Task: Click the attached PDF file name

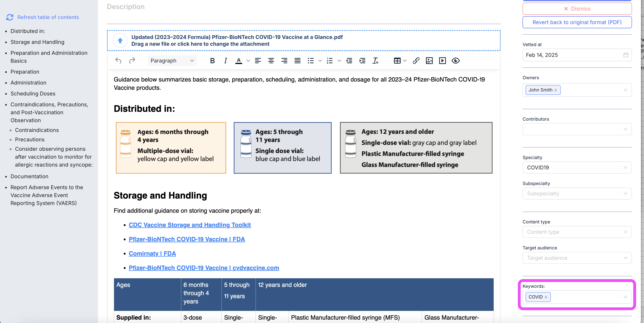Action: [237, 37]
